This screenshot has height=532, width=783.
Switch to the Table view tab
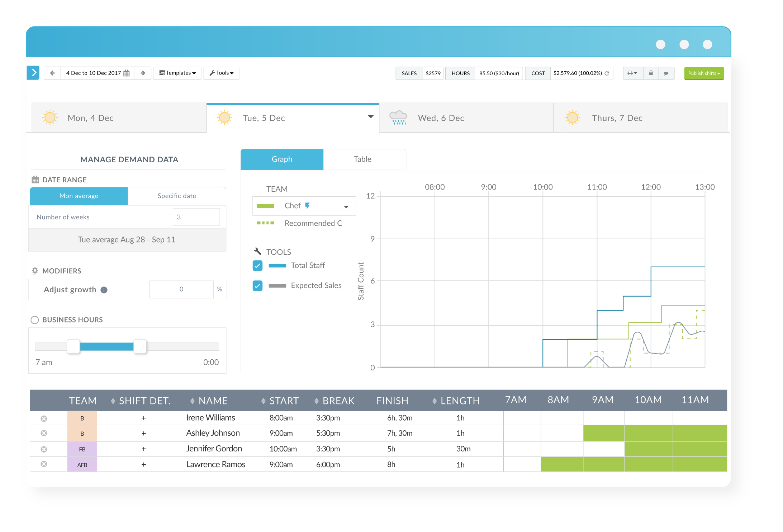(x=362, y=159)
